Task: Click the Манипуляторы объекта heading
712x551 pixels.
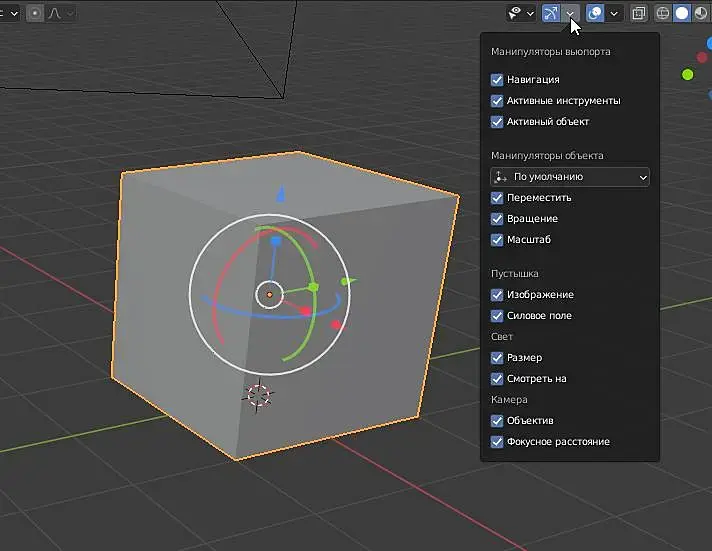Action: pyautogui.click(x=547, y=156)
